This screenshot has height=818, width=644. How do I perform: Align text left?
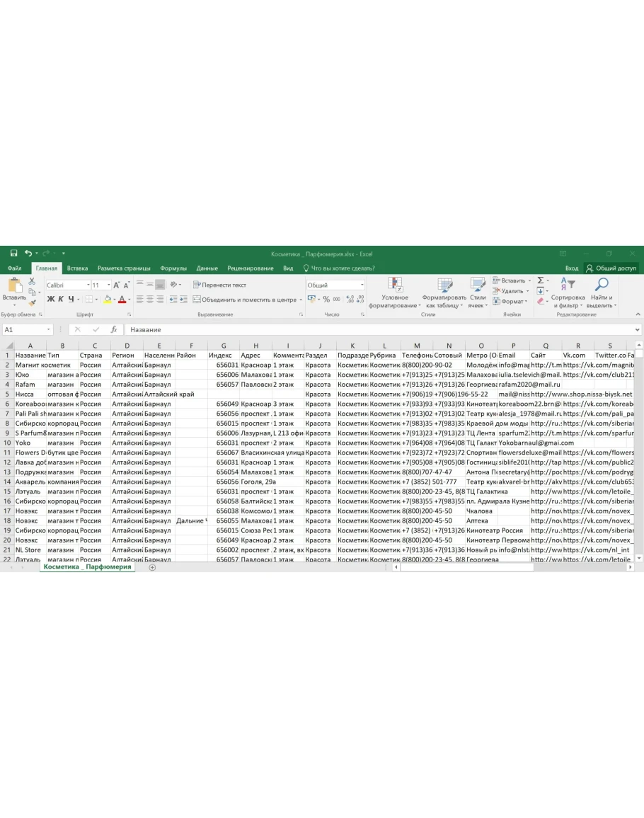point(139,300)
